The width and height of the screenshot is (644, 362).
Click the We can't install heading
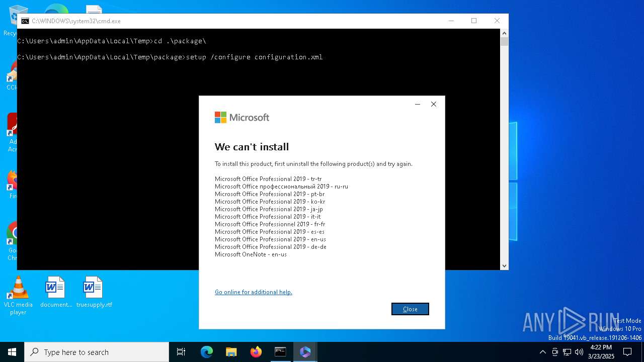pyautogui.click(x=252, y=147)
